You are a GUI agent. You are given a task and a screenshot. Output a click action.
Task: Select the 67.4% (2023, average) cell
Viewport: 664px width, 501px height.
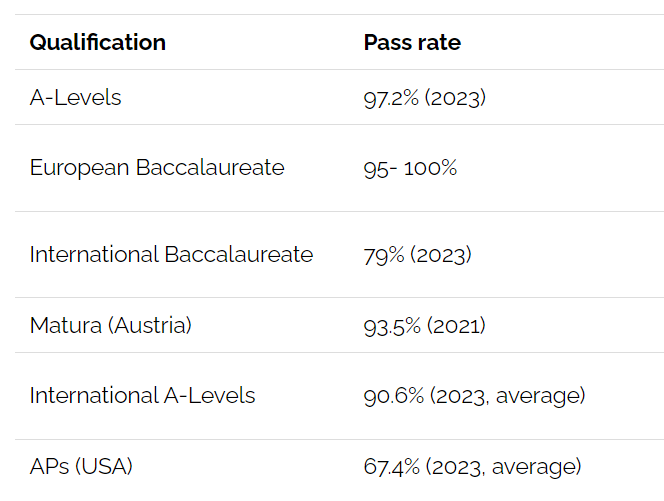473,467
